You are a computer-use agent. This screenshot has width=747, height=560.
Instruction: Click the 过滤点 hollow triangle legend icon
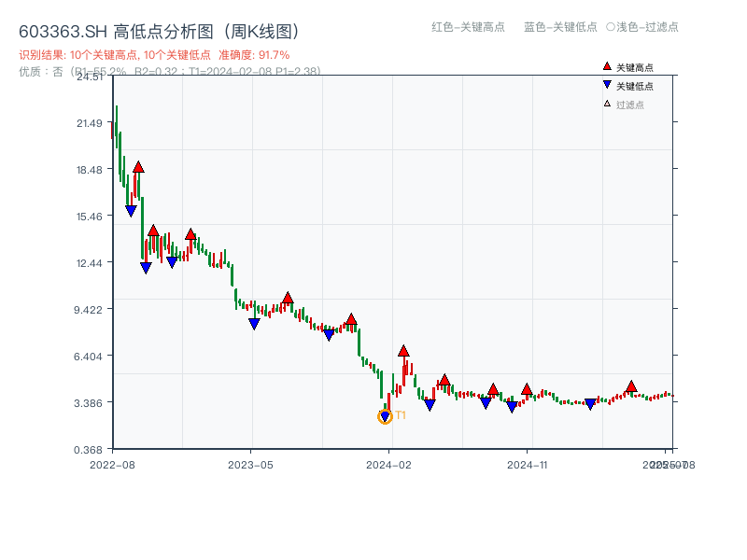tap(605, 102)
